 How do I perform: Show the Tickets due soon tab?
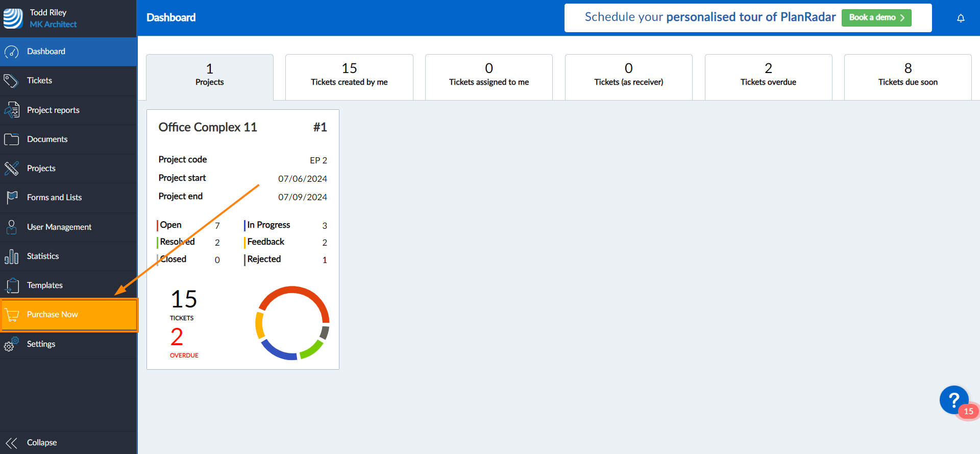coord(908,75)
